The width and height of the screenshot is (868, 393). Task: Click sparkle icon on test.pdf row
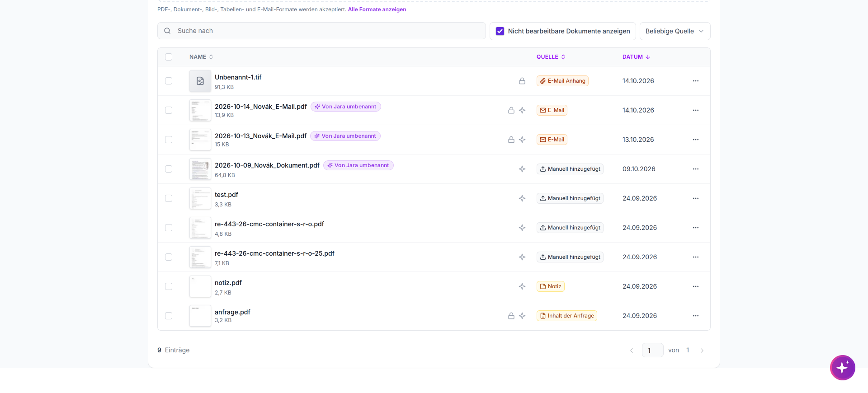click(522, 198)
